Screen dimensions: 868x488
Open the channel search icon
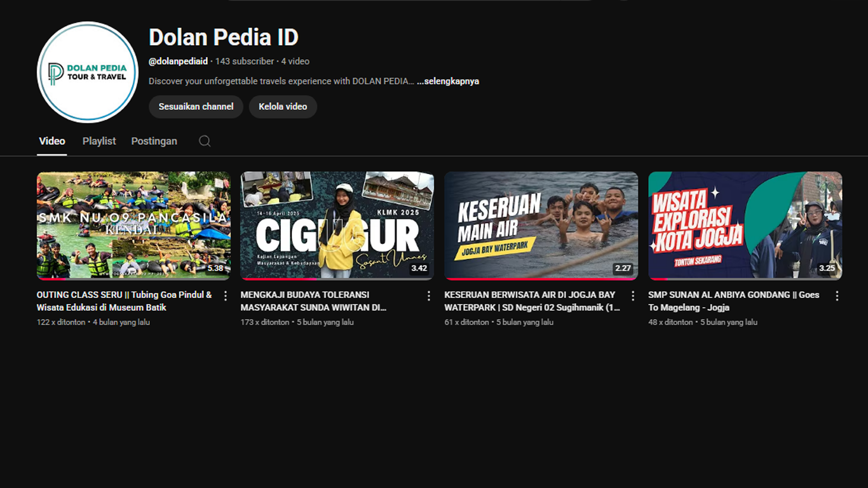click(205, 140)
